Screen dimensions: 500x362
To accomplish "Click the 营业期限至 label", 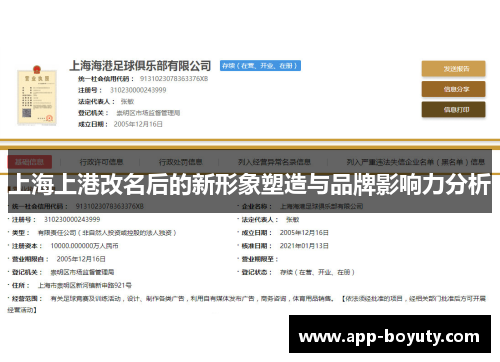I will 260,259.
